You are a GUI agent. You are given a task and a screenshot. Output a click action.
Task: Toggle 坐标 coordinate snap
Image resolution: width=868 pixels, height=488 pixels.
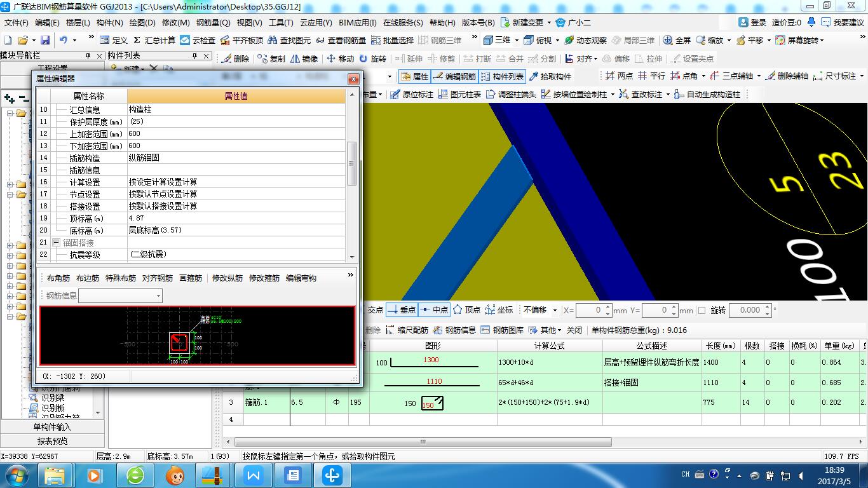pos(499,310)
